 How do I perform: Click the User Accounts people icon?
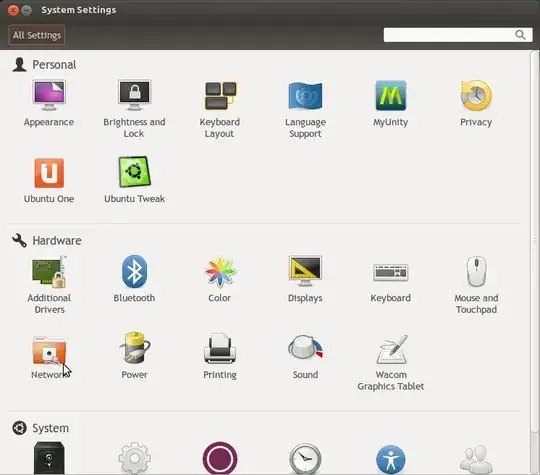pyautogui.click(x=476, y=459)
